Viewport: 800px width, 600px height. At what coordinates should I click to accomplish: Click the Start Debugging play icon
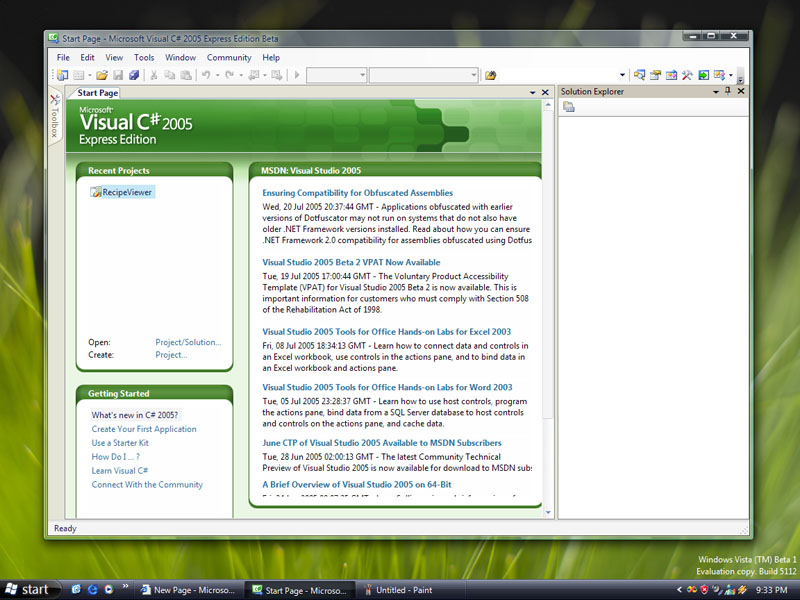click(x=297, y=76)
